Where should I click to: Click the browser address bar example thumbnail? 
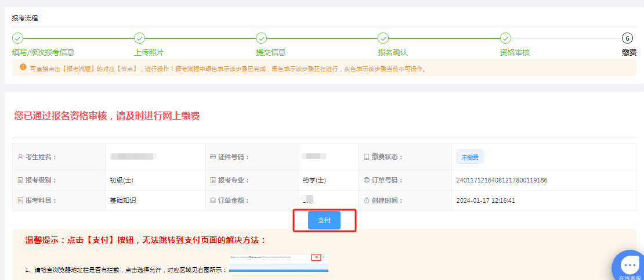278,263
